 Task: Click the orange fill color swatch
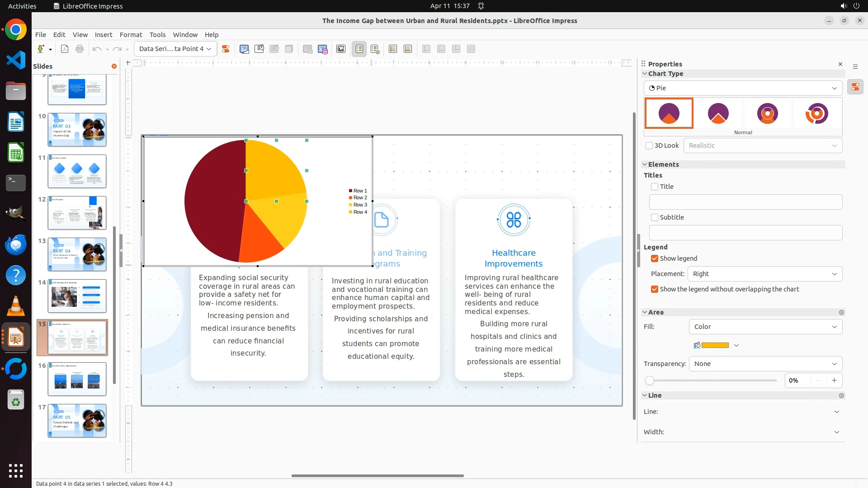(715, 345)
